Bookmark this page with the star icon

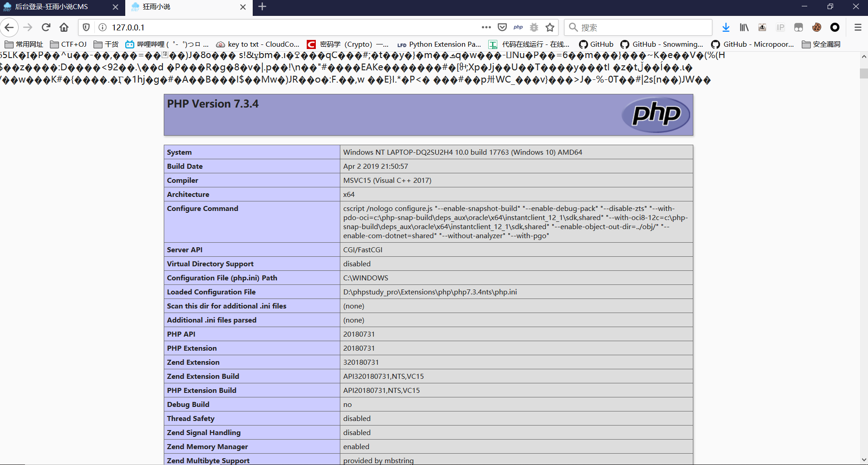click(x=550, y=27)
